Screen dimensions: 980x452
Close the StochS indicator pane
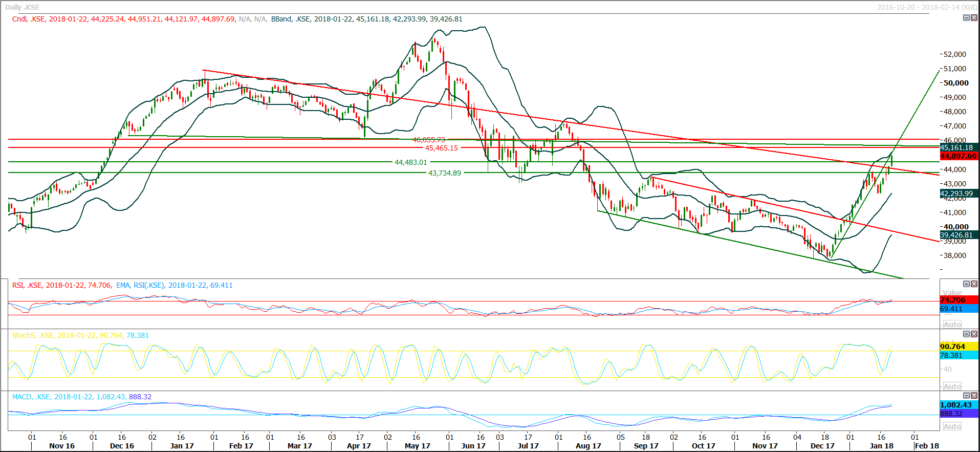tap(974, 334)
